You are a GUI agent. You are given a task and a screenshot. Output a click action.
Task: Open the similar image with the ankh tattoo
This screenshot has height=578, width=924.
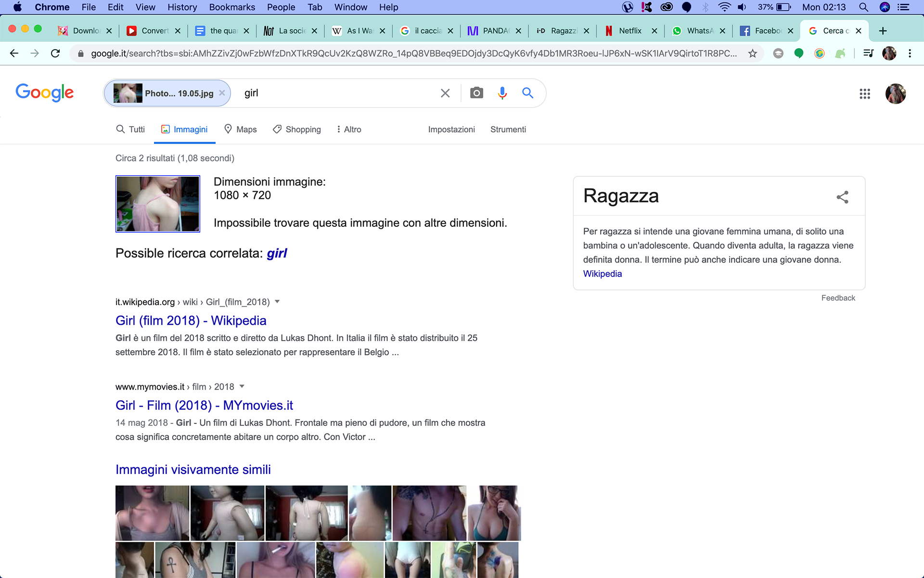[195, 560]
